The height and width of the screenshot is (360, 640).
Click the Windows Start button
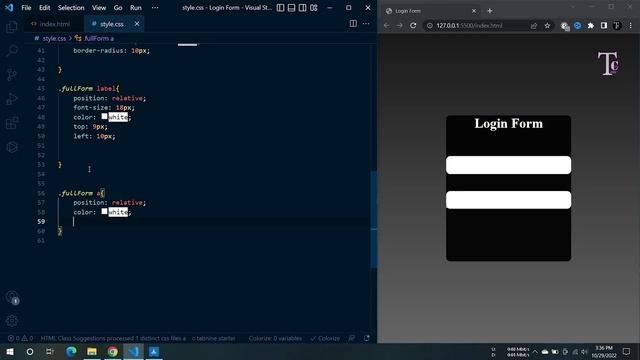[x=9, y=351]
